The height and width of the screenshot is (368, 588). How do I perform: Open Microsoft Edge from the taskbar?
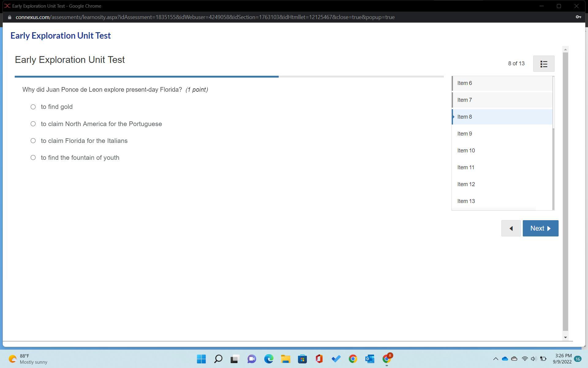tap(269, 359)
